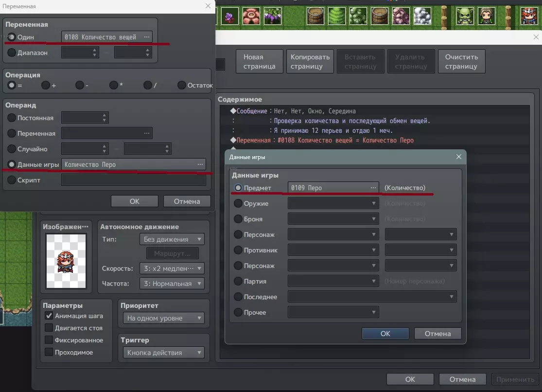Open the Оружие dropdown list
The image size is (542, 392).
(333, 203)
